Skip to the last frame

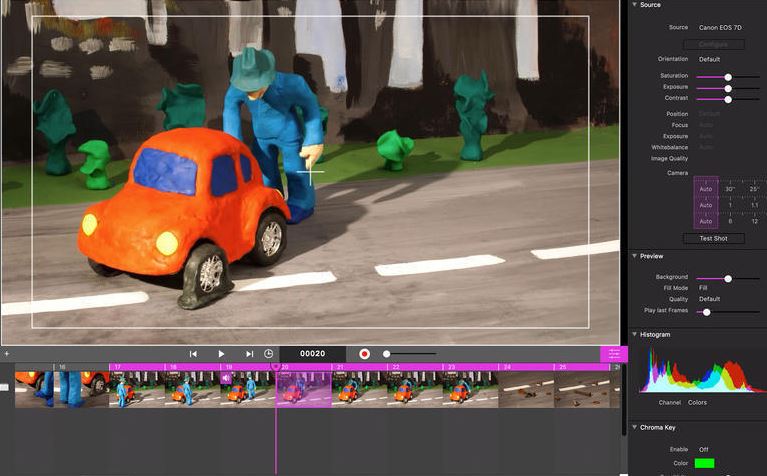tap(249, 354)
